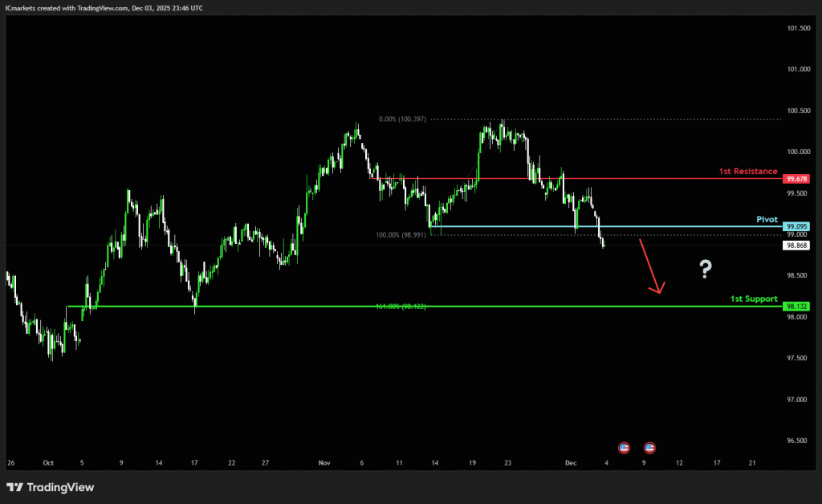Click the 101.500 price scale label

click(x=797, y=29)
